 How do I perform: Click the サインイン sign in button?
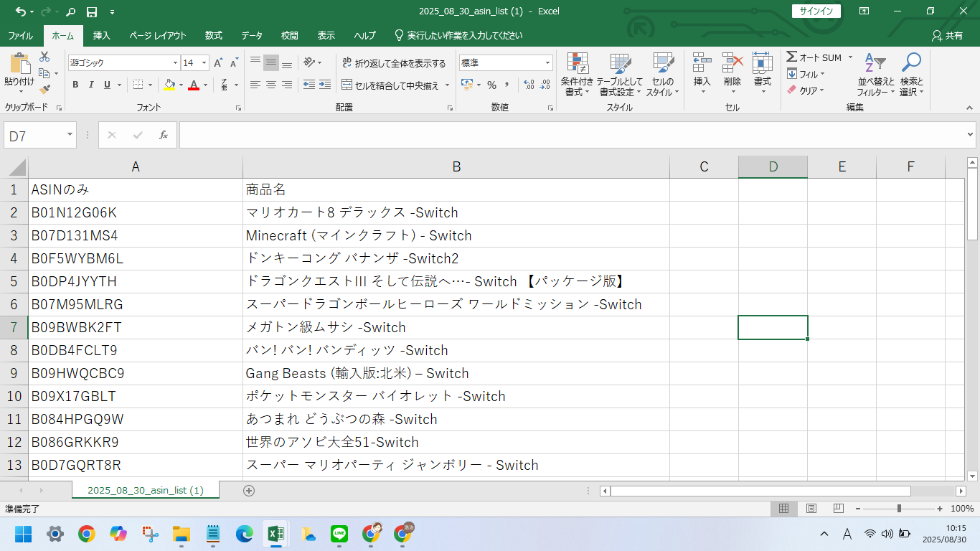(816, 11)
